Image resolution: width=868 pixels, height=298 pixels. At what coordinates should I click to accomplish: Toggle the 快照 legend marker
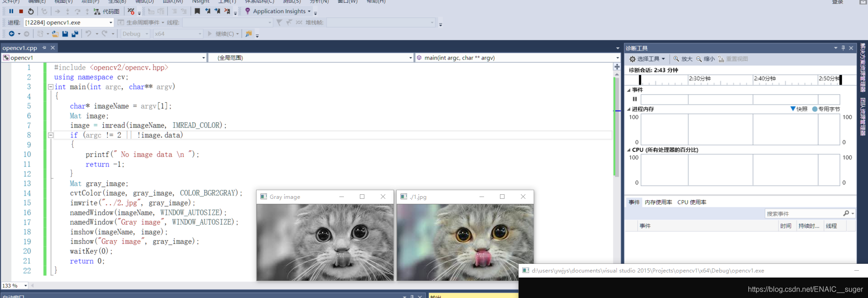coord(793,109)
